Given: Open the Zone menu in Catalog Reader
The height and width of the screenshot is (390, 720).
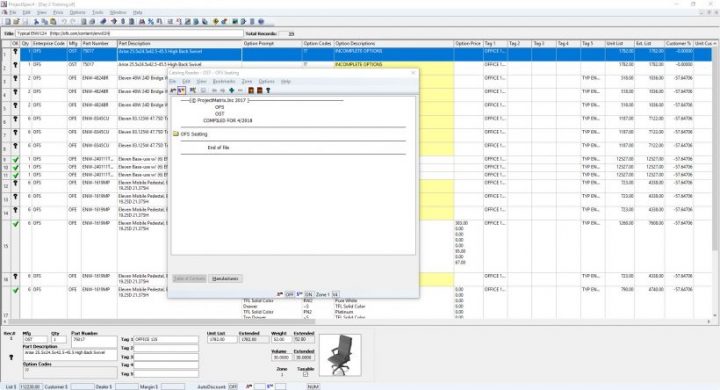Looking at the screenshot, I should click(247, 81).
